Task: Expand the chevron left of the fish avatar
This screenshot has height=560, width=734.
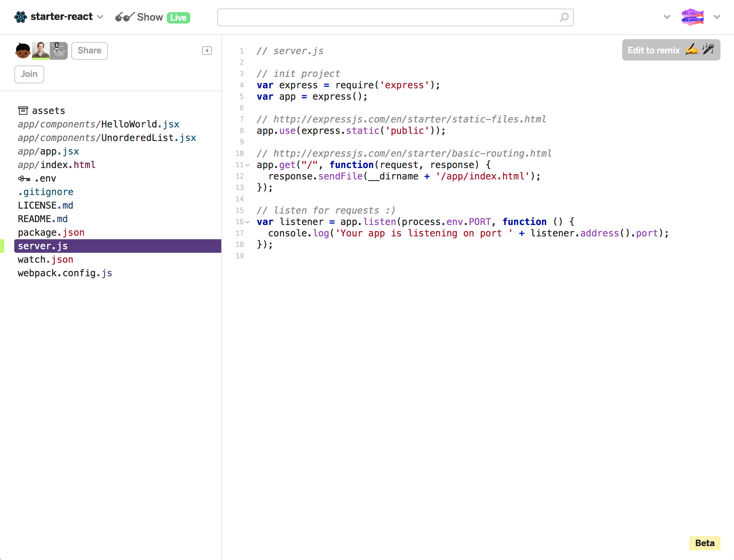Action: tap(667, 17)
